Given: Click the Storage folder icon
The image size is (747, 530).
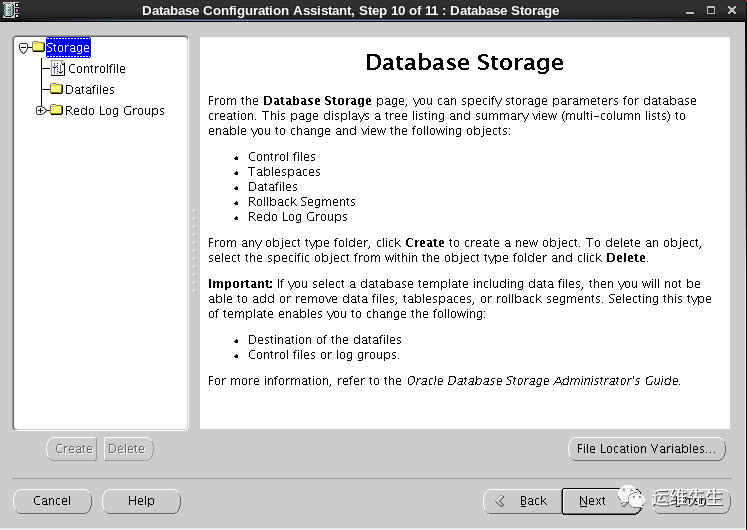Looking at the screenshot, I should click(38, 47).
